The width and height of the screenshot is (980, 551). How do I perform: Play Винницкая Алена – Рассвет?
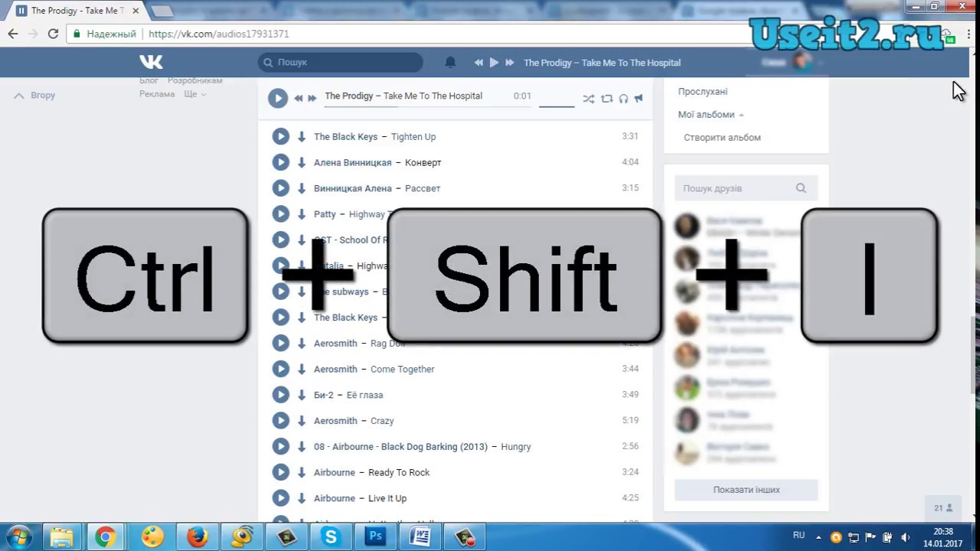pos(280,188)
